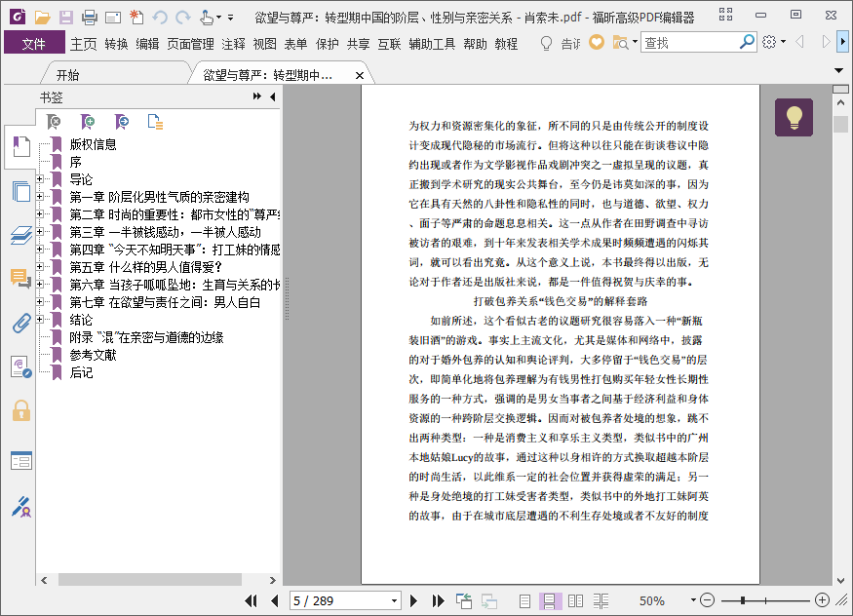Click the lightbulb tips icon

point(794,118)
